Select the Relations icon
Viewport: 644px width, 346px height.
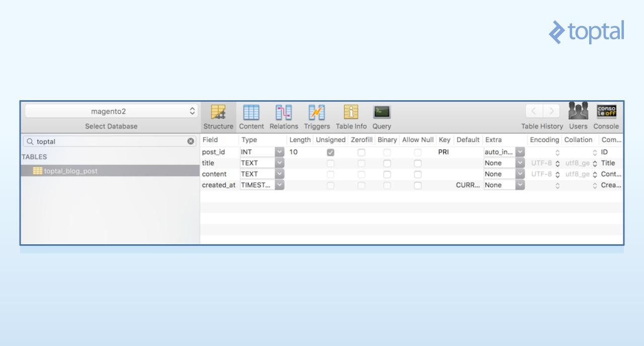pyautogui.click(x=283, y=113)
